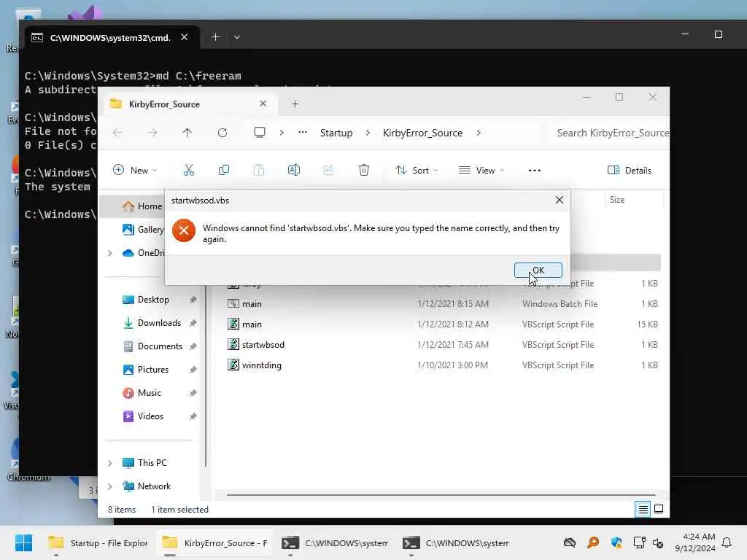Open Home in the navigation pane
This screenshot has height=560, width=747.
pyautogui.click(x=142, y=206)
